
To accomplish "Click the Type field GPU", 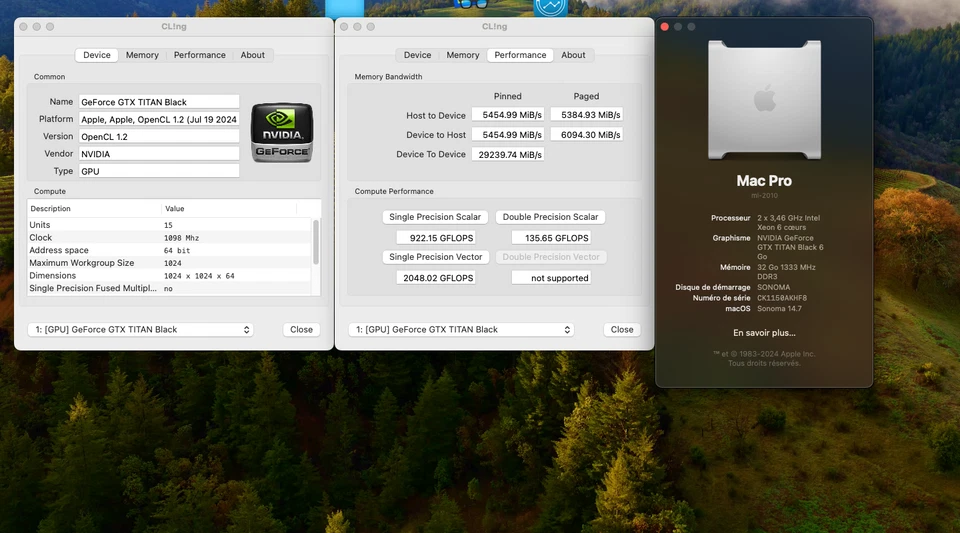I will (159, 171).
